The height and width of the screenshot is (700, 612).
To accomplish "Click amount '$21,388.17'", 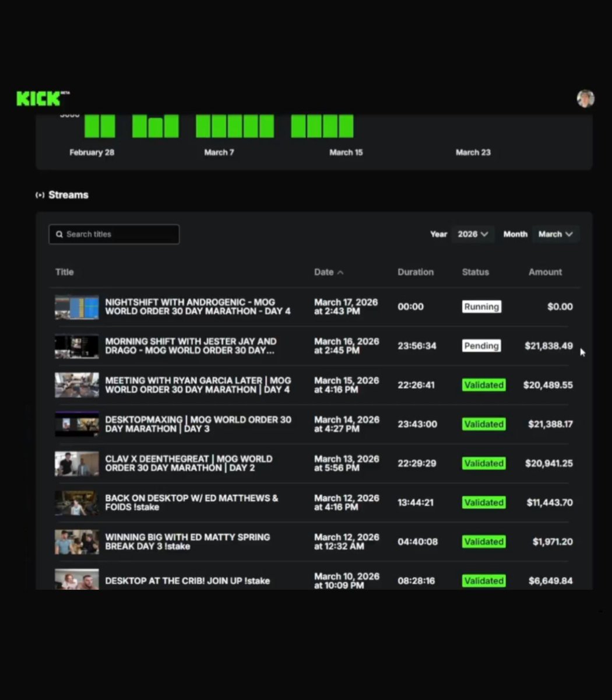I will pos(550,424).
